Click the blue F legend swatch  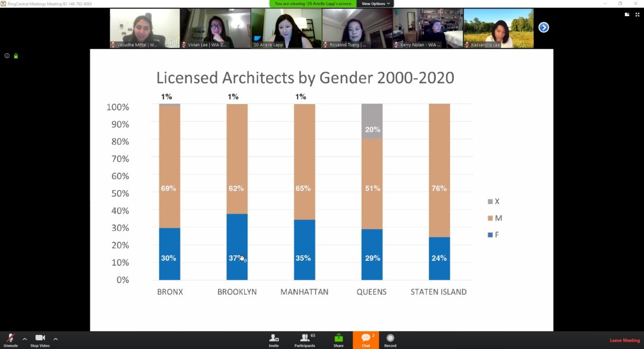(x=490, y=235)
